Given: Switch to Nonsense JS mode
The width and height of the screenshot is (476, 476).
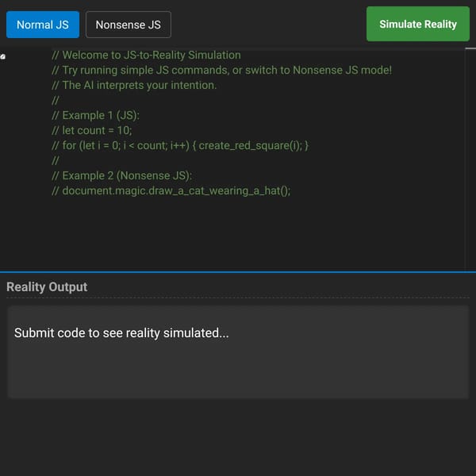Looking at the screenshot, I should (x=128, y=25).
